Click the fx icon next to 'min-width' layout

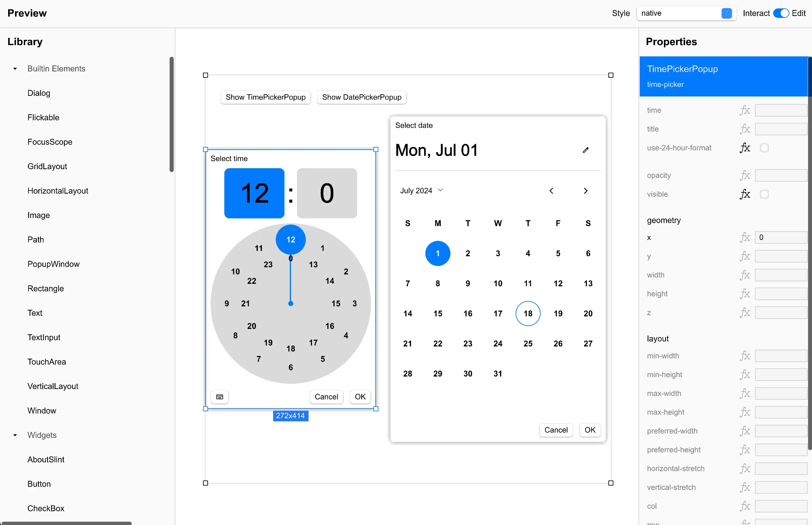click(745, 356)
